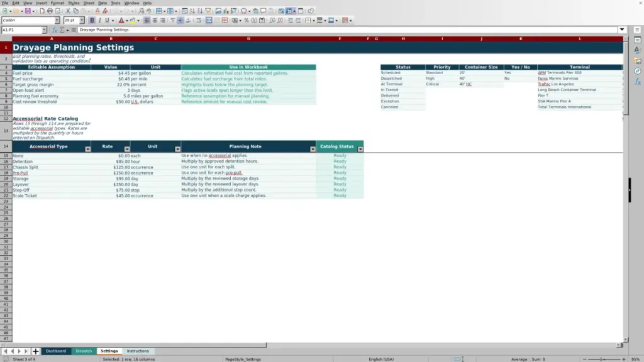Screen dimensions: 644x362
Task: Click the Find and Replace icon
Action: [x=142, y=11]
